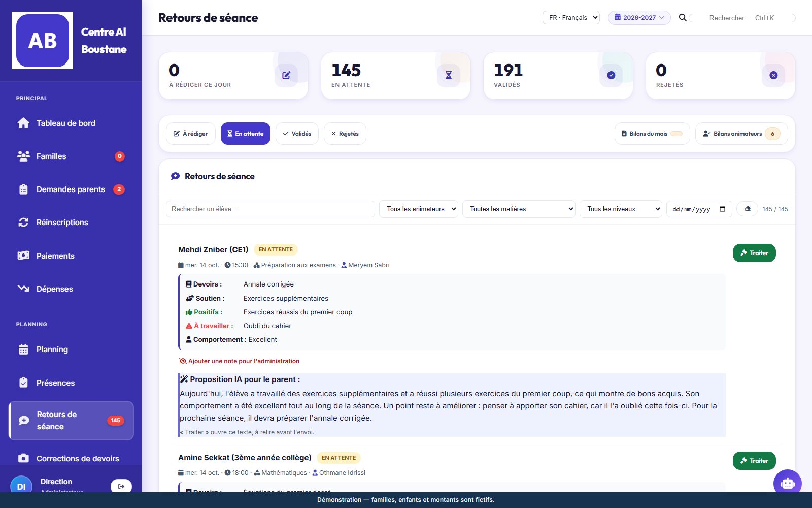Click the Réinscriptions refresh icon

click(23, 223)
